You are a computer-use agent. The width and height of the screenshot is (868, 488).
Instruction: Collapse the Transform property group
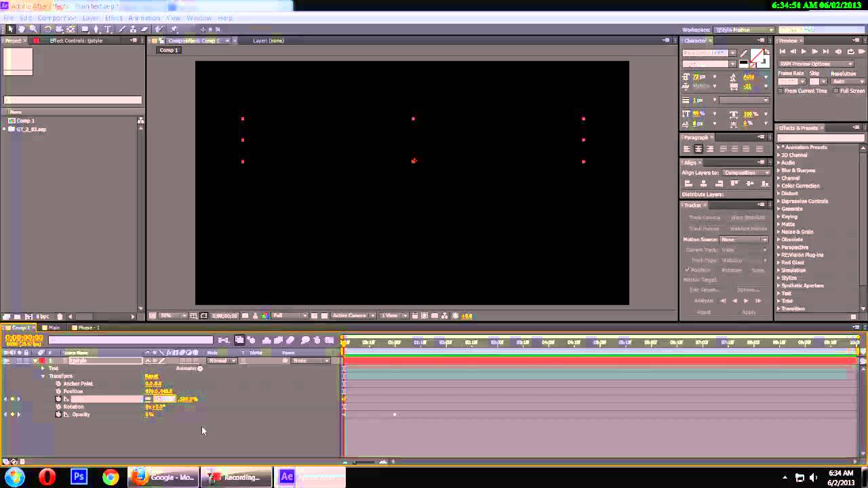click(x=43, y=376)
